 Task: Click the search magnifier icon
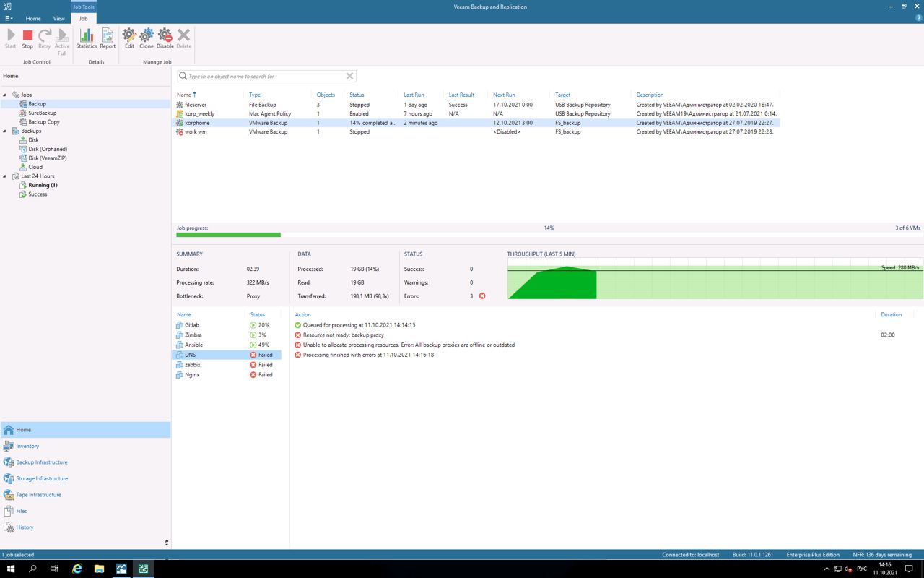click(x=183, y=76)
